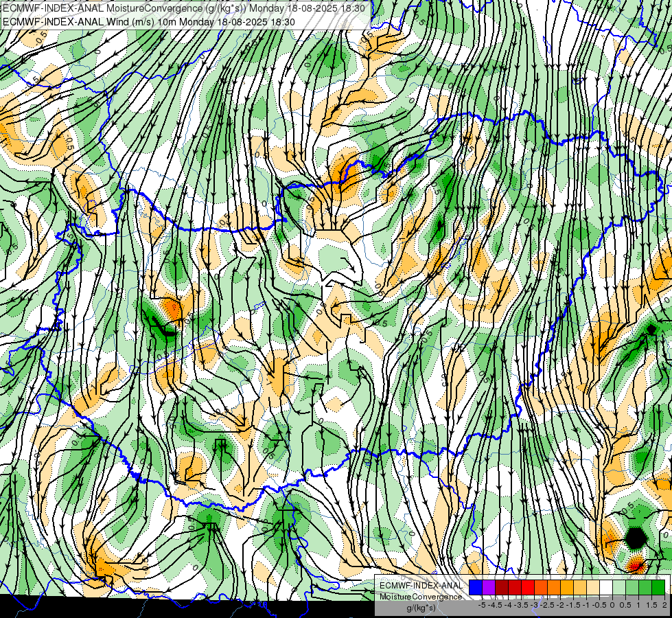Click the -4.5 tick value on the legend
The height and width of the screenshot is (618, 672).
[495, 605]
